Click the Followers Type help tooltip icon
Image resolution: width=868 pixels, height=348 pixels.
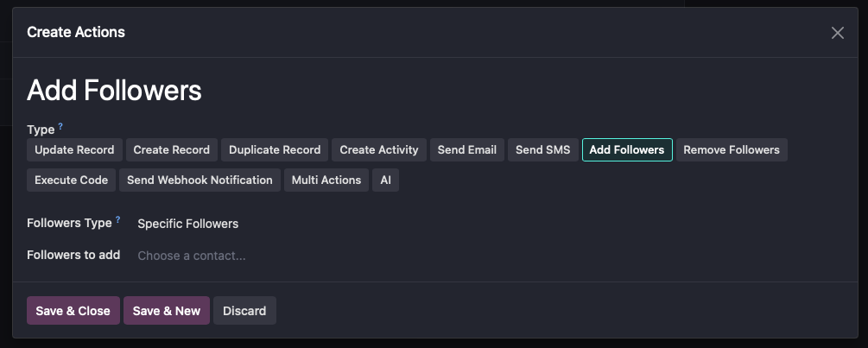(118, 219)
